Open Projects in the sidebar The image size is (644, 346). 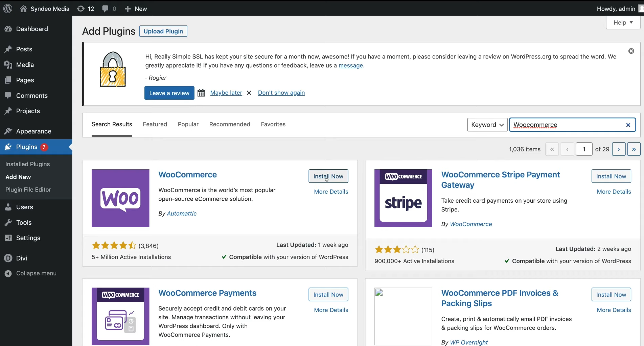click(x=36, y=111)
